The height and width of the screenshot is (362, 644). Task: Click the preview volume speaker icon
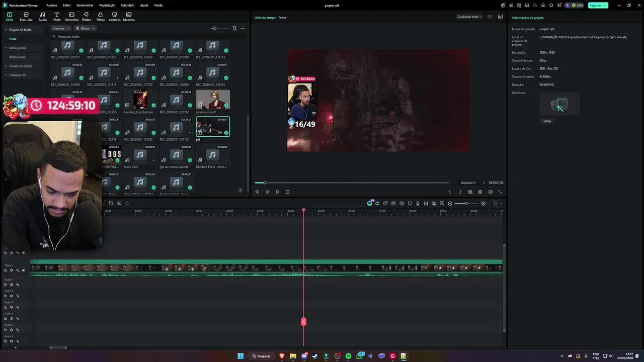tap(490, 192)
